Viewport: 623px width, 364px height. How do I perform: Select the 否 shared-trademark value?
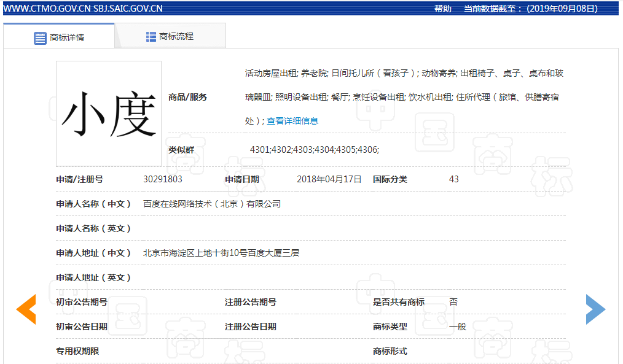453,302
